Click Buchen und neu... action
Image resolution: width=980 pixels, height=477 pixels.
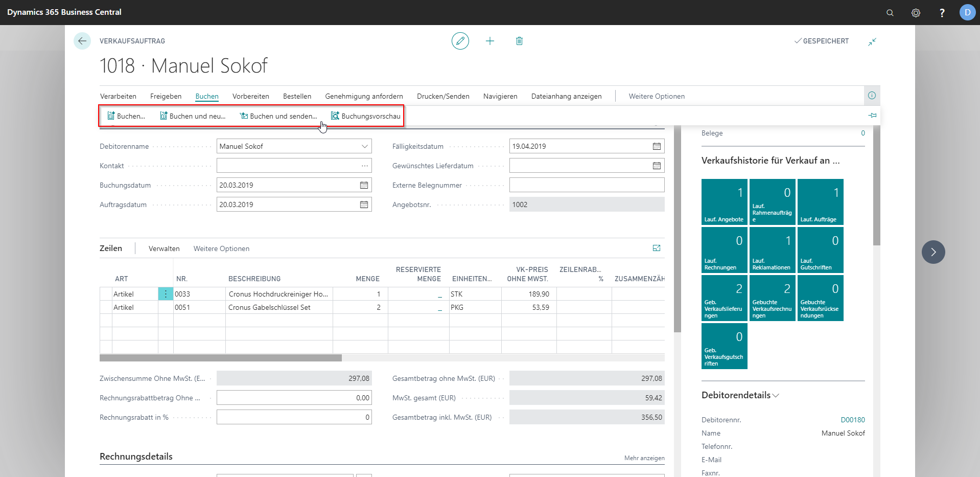(193, 116)
